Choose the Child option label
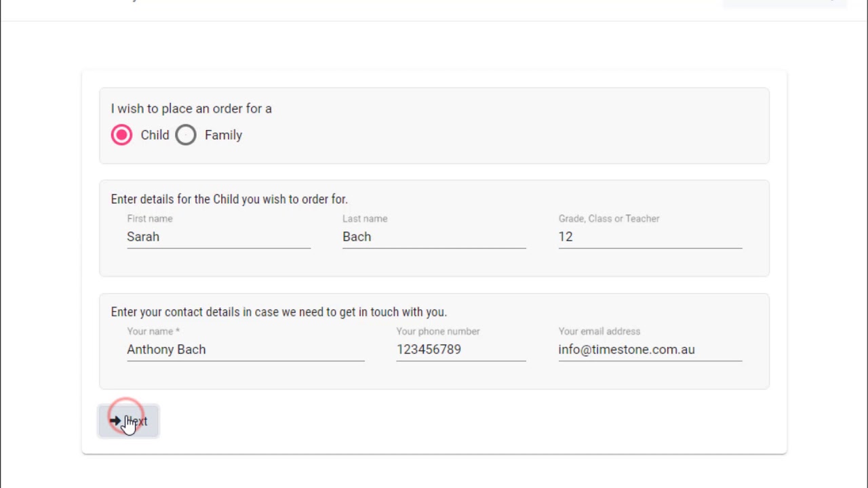 (155, 135)
